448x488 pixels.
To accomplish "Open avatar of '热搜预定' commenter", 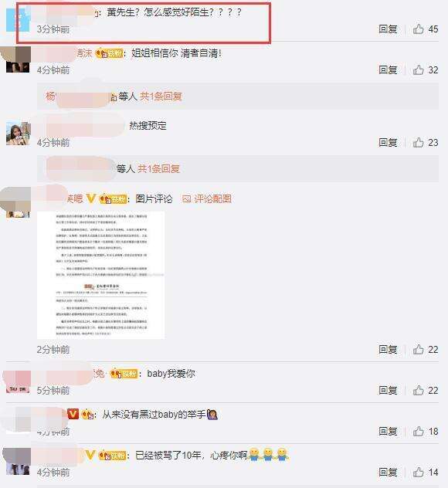I will [19, 134].
